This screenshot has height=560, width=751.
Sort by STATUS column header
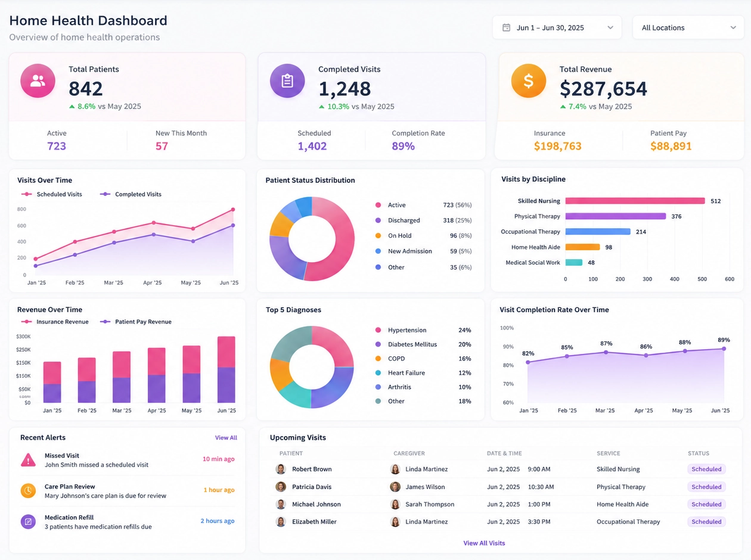(699, 453)
